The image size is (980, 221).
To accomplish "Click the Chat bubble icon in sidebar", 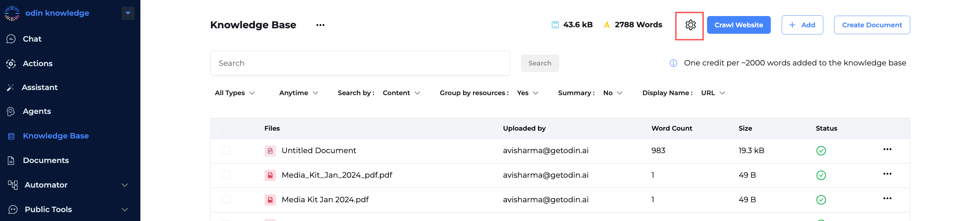I will point(11,39).
